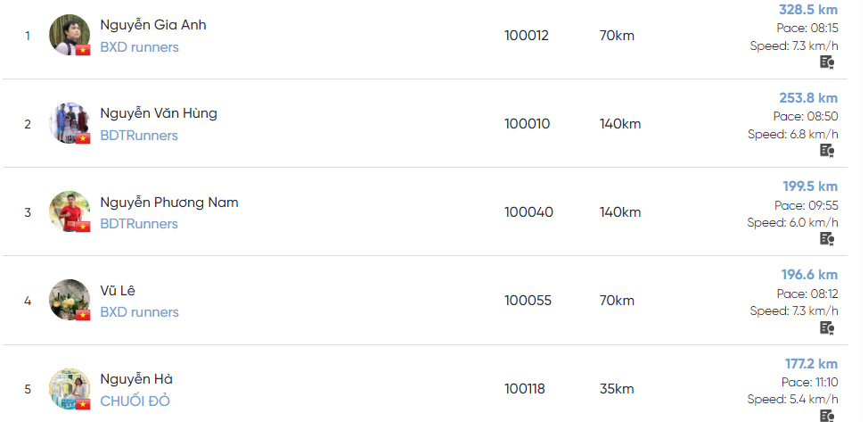
Task: Click the 253.8 km distance total
Action: 808,98
